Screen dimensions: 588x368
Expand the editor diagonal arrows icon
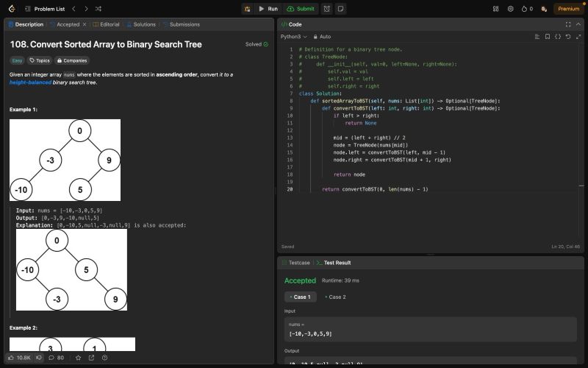(x=578, y=36)
